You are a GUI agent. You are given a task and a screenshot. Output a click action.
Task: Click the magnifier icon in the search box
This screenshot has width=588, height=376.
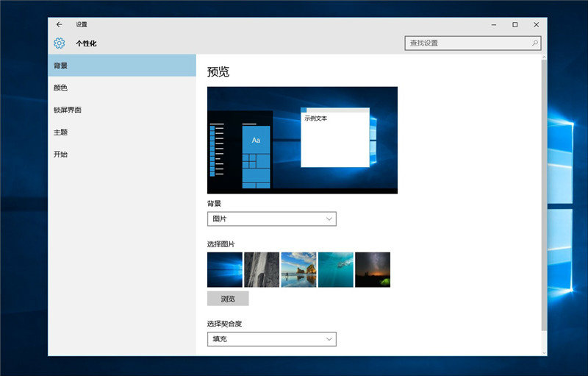(534, 43)
